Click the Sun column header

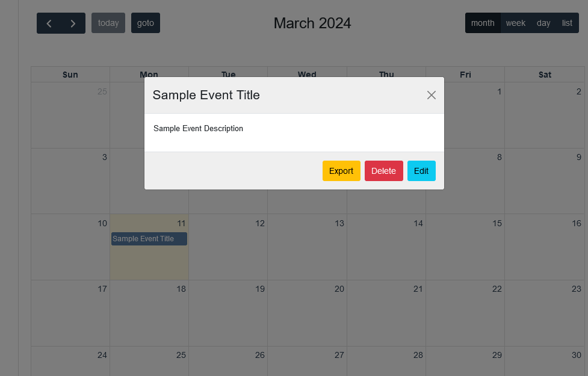tap(70, 75)
